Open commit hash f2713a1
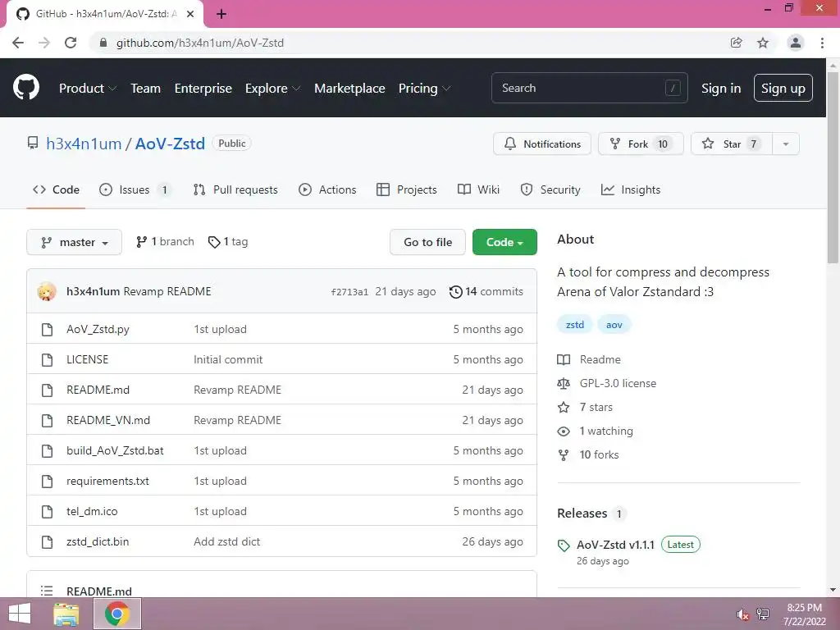Image resolution: width=840 pixels, height=630 pixels. tap(349, 292)
